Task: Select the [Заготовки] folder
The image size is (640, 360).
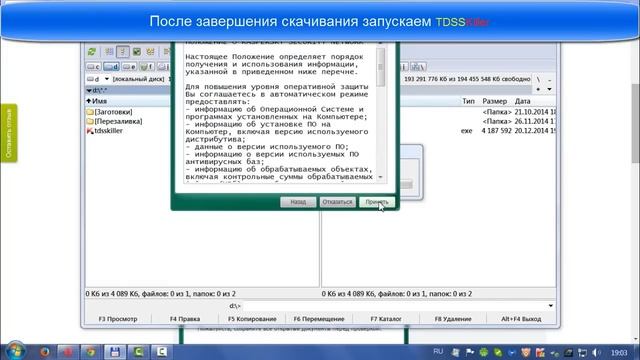Action: pyautogui.click(x=113, y=112)
